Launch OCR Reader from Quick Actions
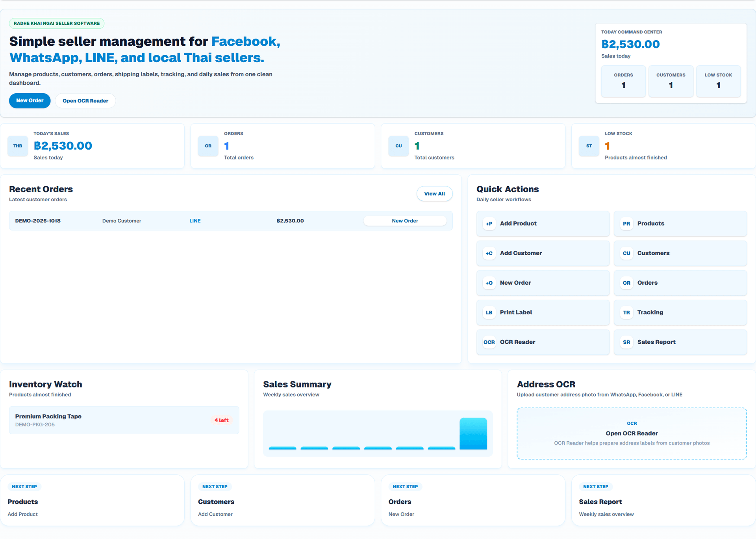756x539 pixels. click(543, 342)
